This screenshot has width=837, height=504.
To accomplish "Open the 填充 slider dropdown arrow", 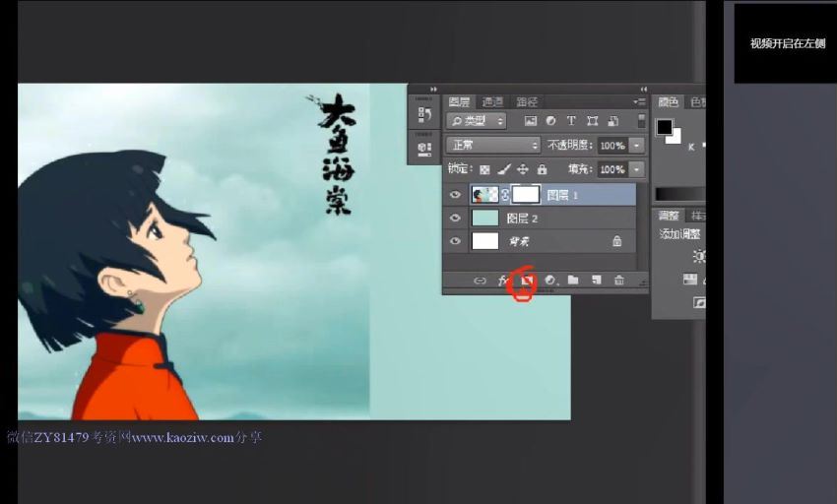I will 637,169.
